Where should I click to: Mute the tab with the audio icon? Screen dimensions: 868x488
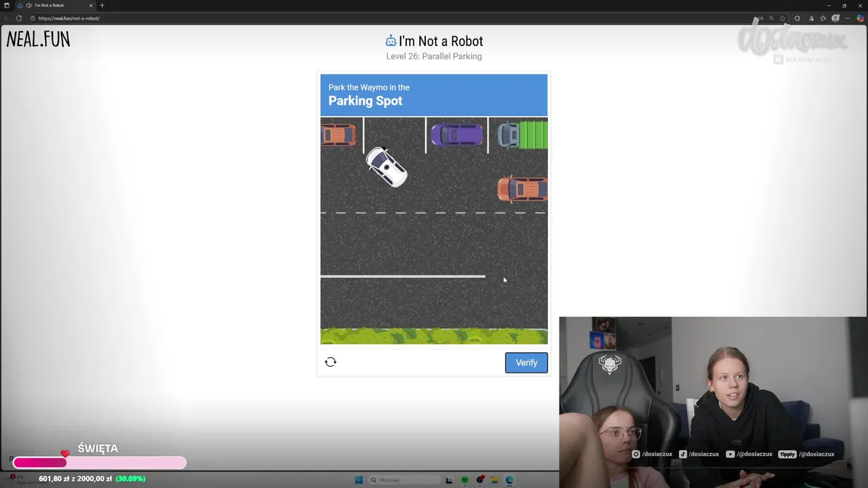28,5
